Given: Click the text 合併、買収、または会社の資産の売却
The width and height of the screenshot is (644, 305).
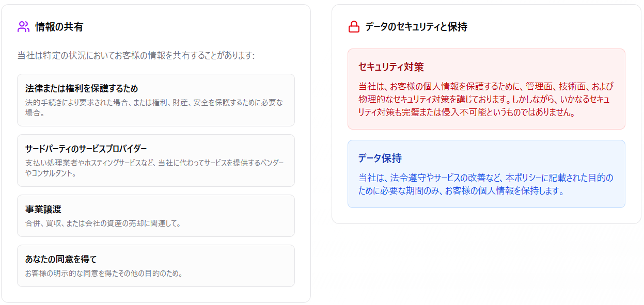Looking at the screenshot, I should click(103, 223).
